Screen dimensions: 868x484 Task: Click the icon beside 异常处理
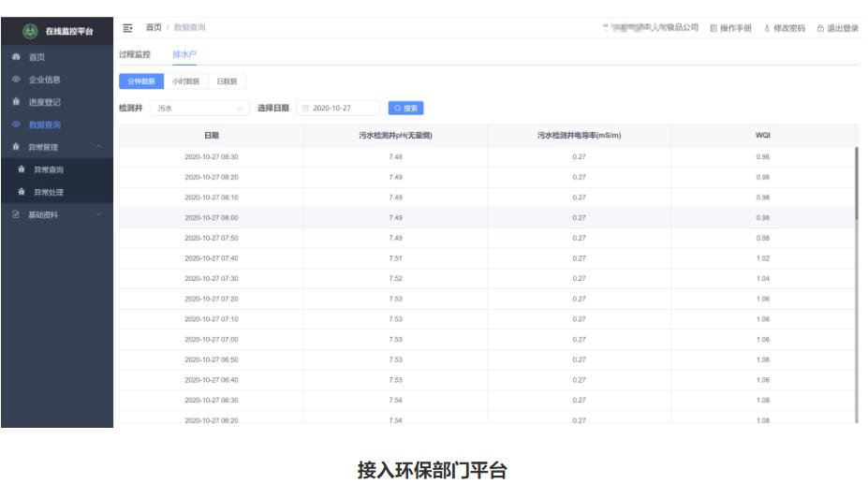[x=22, y=193]
